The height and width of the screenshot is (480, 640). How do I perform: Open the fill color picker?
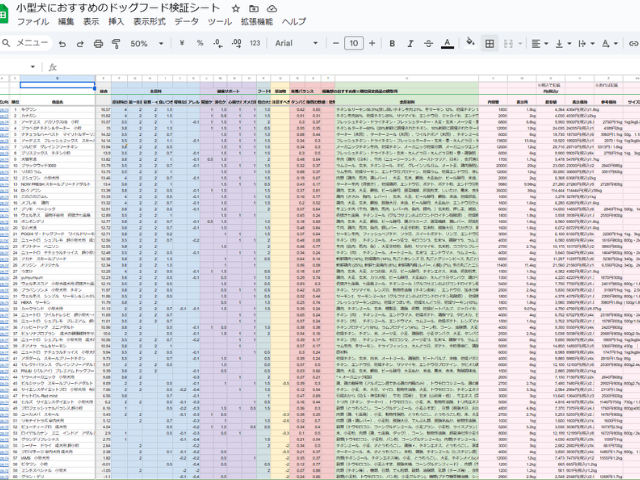[x=471, y=43]
